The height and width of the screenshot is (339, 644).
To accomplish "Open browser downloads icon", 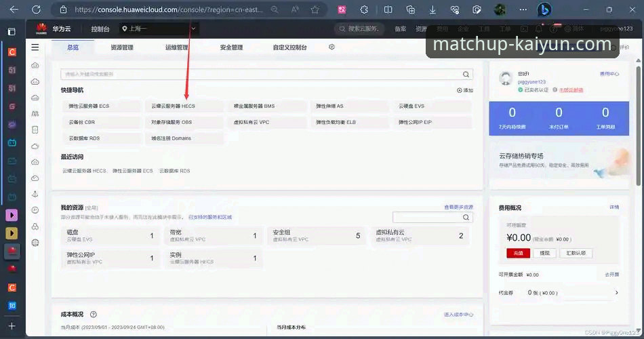I will point(432,9).
